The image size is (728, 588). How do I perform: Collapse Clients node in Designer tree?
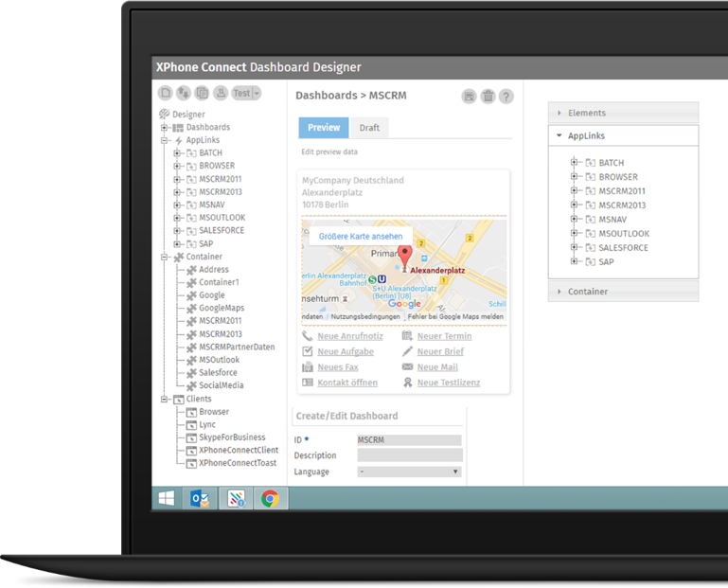pyautogui.click(x=164, y=399)
